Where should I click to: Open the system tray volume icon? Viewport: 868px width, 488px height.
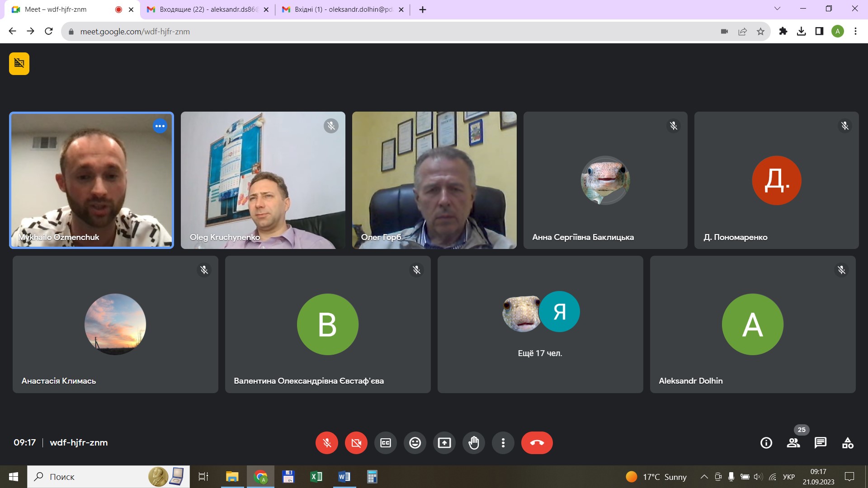[758, 477]
